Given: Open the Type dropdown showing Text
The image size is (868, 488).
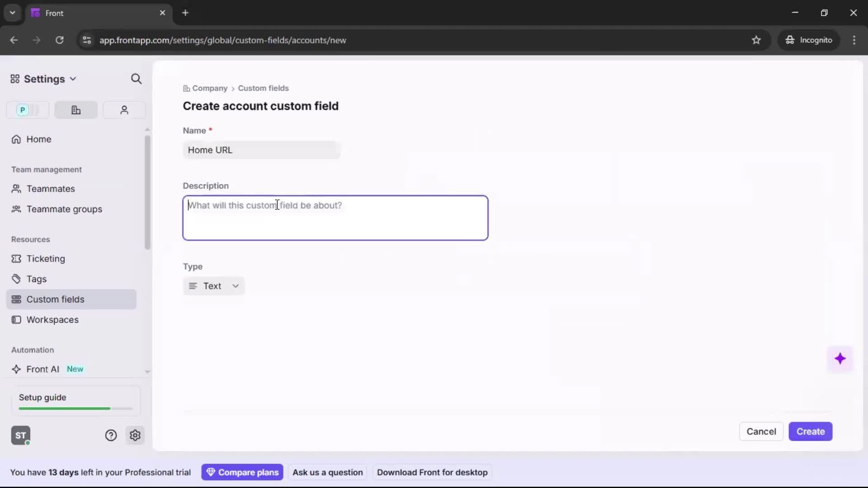Looking at the screenshot, I should click(213, 286).
